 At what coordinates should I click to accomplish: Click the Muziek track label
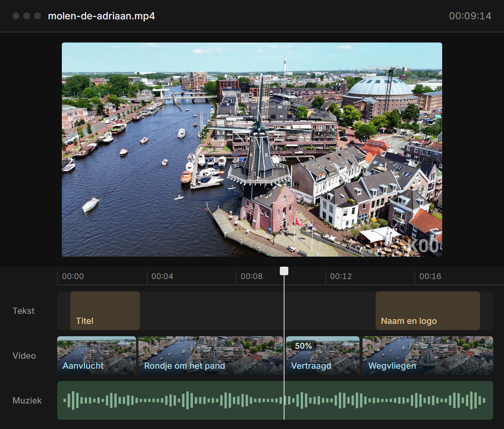click(x=27, y=400)
